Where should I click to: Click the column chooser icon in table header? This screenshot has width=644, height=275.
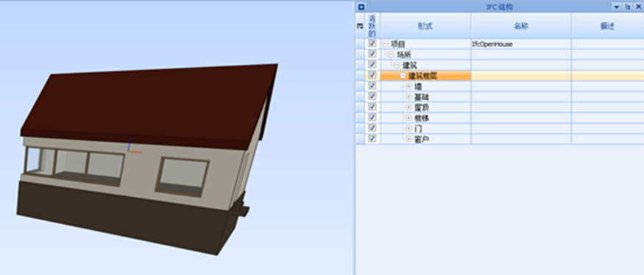(x=360, y=26)
